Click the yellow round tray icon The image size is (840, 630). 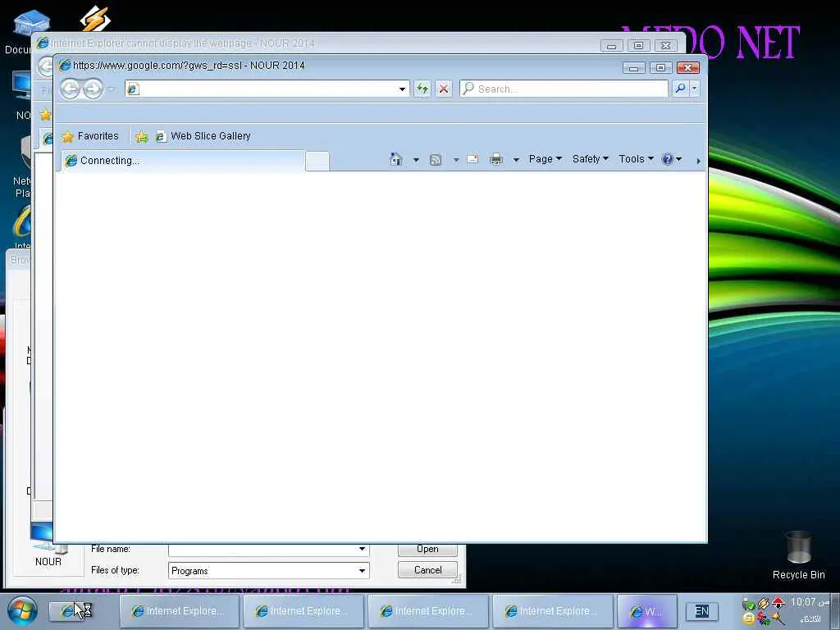coord(749,619)
